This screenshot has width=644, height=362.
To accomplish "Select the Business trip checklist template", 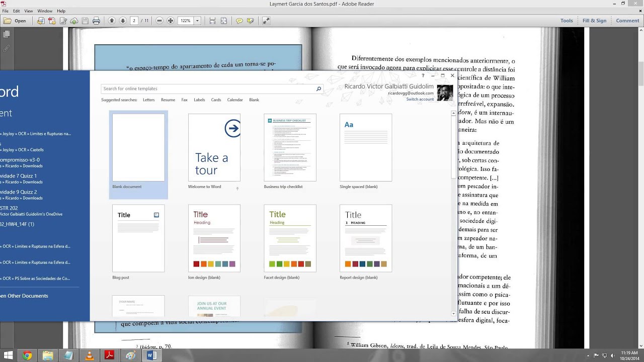I will (x=290, y=151).
